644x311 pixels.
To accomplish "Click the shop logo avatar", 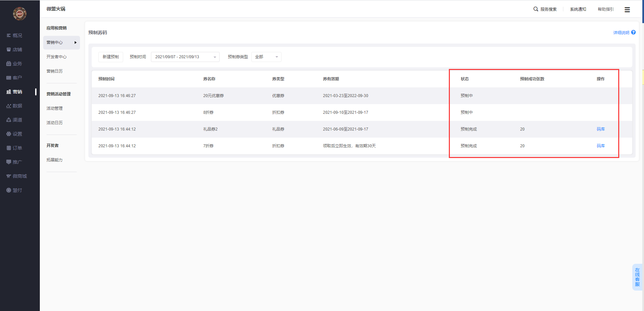I will click(x=19, y=14).
